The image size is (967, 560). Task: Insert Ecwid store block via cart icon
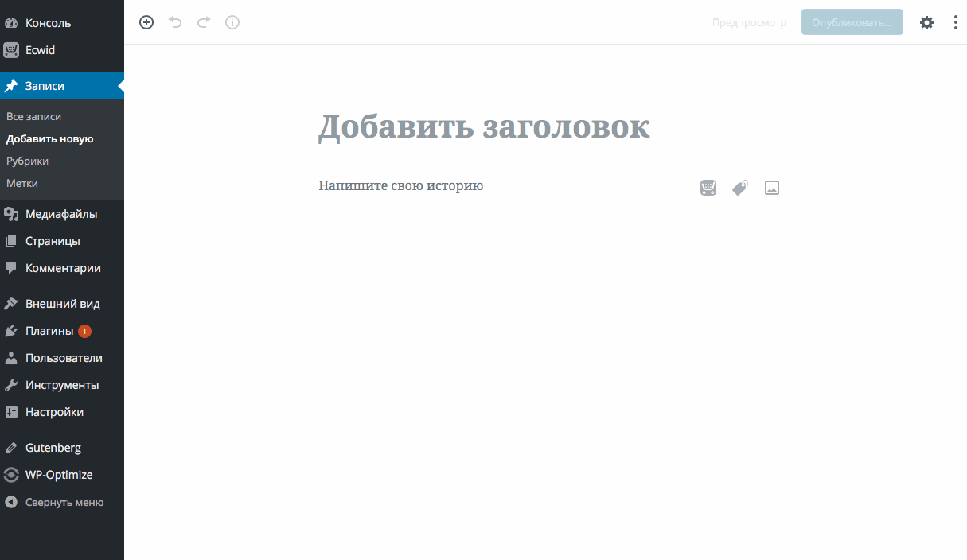[708, 188]
